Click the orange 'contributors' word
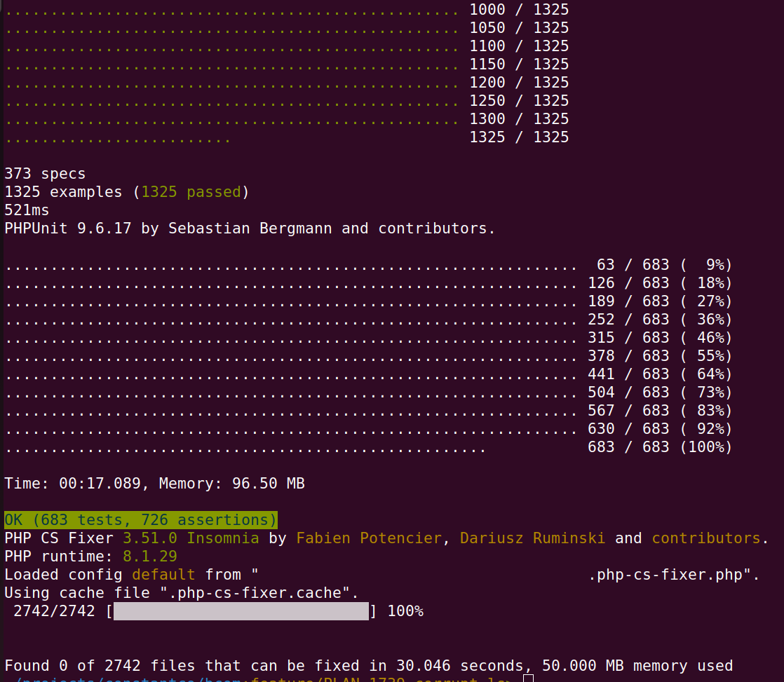784x682 pixels. click(x=706, y=538)
